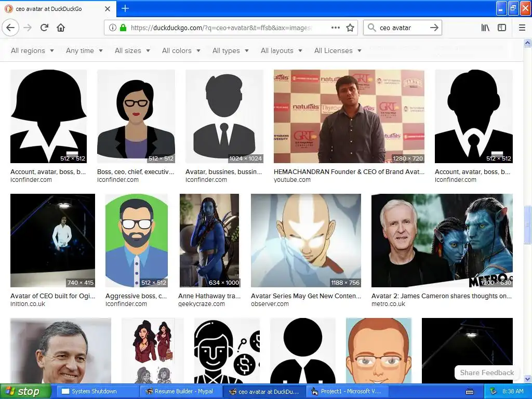
Task: Go back to the previous page
Action: [10, 28]
